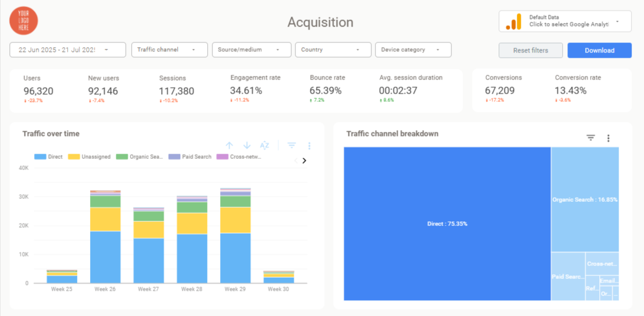Viewport: 644px width, 316px height.
Task: Click the Acquisition page title
Action: tap(320, 22)
